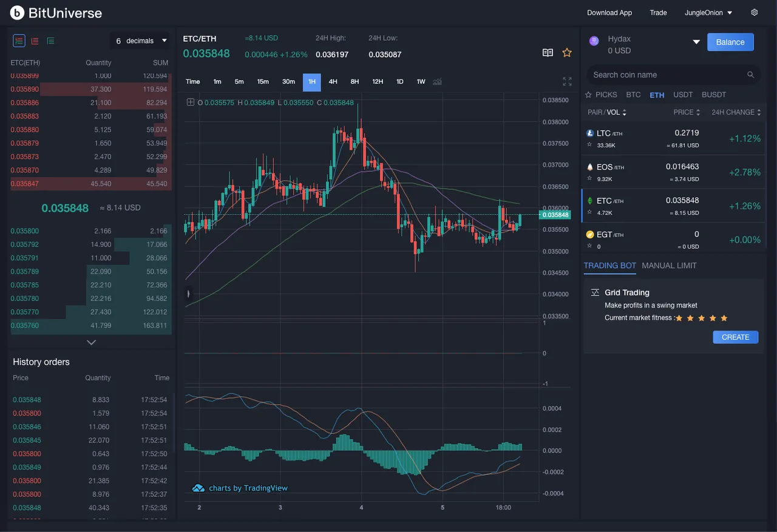Click the BitUniverse logo
This screenshot has height=532, width=777.
pyautogui.click(x=56, y=12)
